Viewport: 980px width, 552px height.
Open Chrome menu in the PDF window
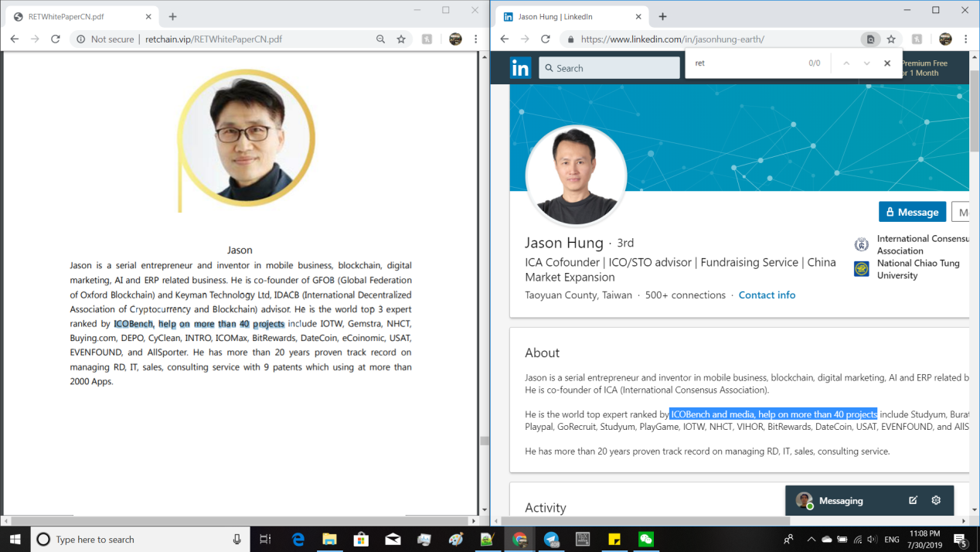pos(476,39)
